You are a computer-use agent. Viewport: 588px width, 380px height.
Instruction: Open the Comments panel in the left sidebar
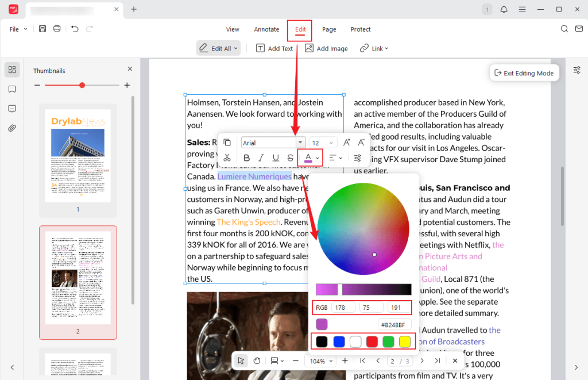point(12,109)
